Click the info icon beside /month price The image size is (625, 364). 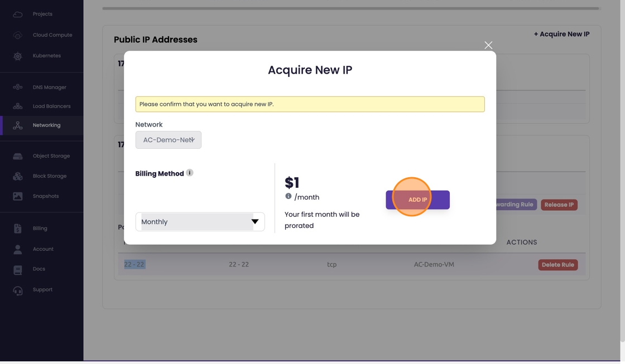click(x=289, y=196)
